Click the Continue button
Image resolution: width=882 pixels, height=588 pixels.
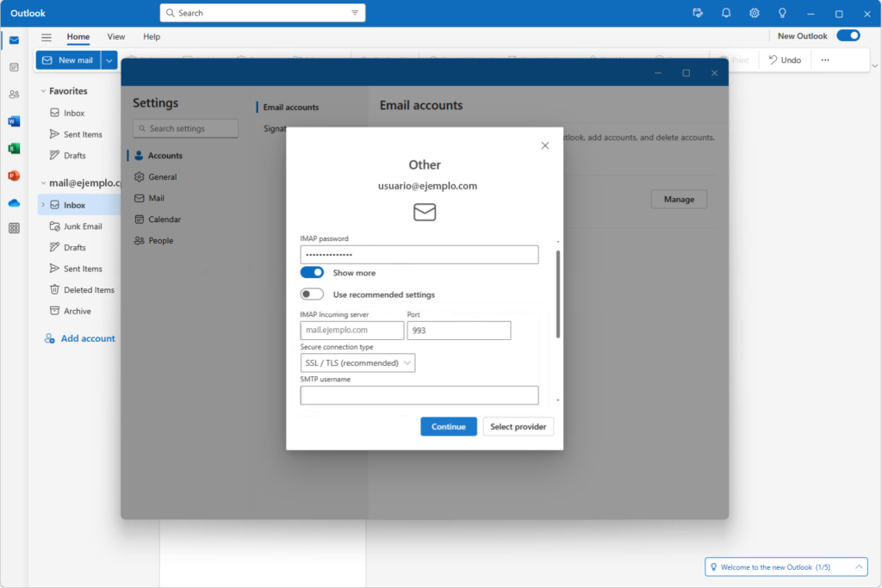[x=448, y=426]
